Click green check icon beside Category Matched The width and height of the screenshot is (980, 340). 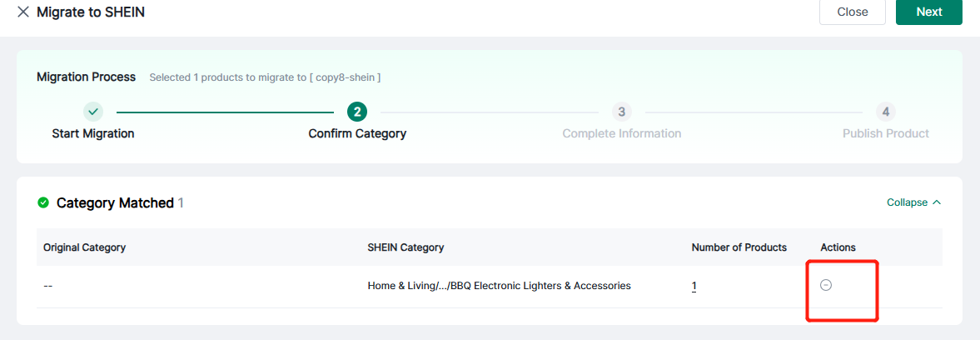point(43,202)
